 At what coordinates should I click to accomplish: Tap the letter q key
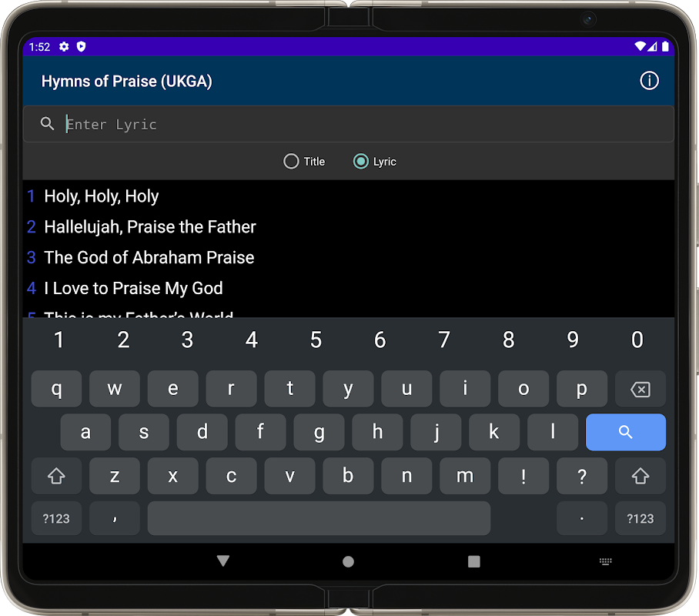56,389
